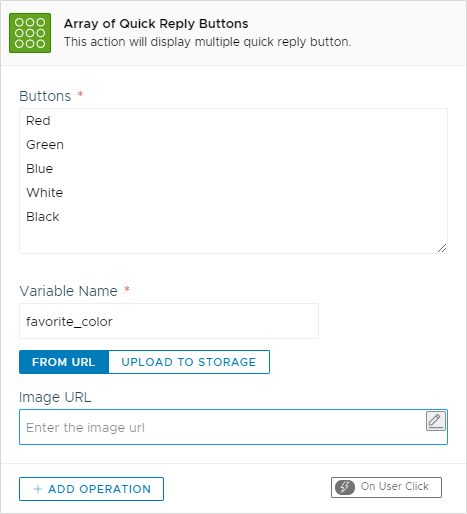
Task: Grab the textarea resize handle corner
Action: coord(442,248)
